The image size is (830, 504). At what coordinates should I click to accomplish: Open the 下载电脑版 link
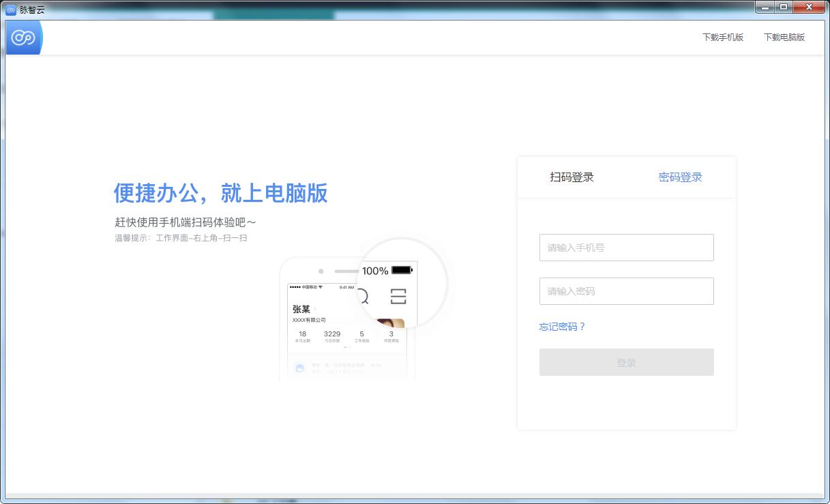point(784,38)
